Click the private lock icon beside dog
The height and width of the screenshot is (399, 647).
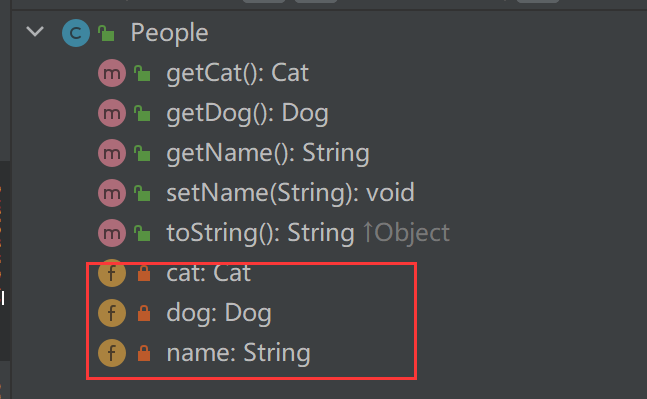[x=144, y=313]
